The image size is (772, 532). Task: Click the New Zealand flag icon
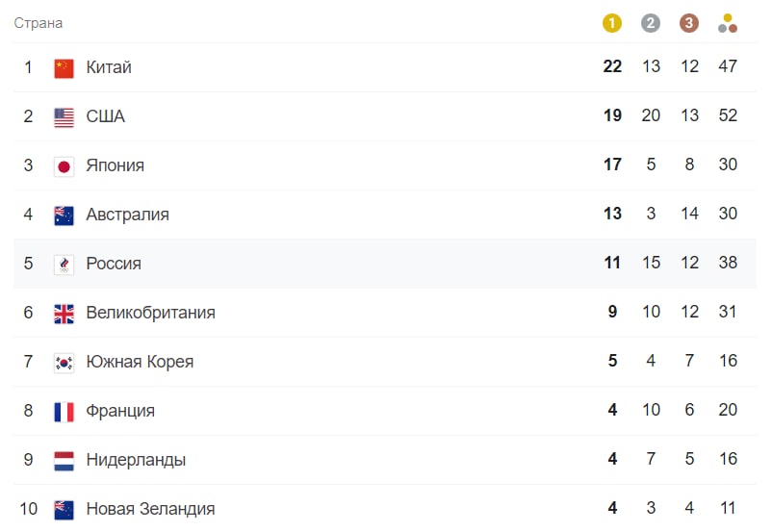64,510
